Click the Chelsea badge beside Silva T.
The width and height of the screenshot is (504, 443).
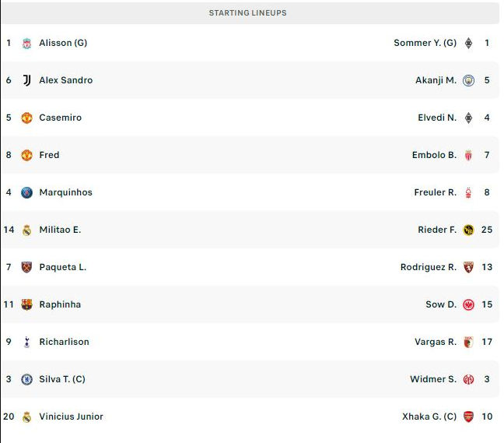click(26, 379)
